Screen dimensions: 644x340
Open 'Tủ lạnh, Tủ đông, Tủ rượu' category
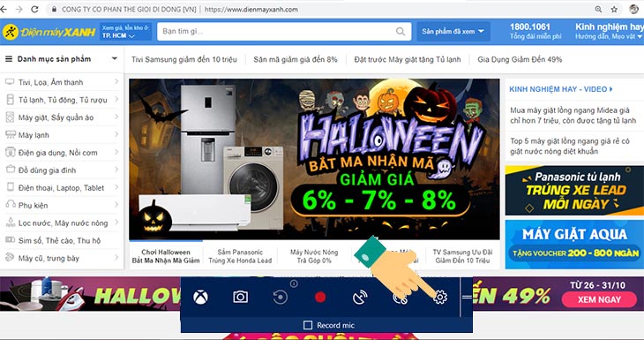click(62, 100)
